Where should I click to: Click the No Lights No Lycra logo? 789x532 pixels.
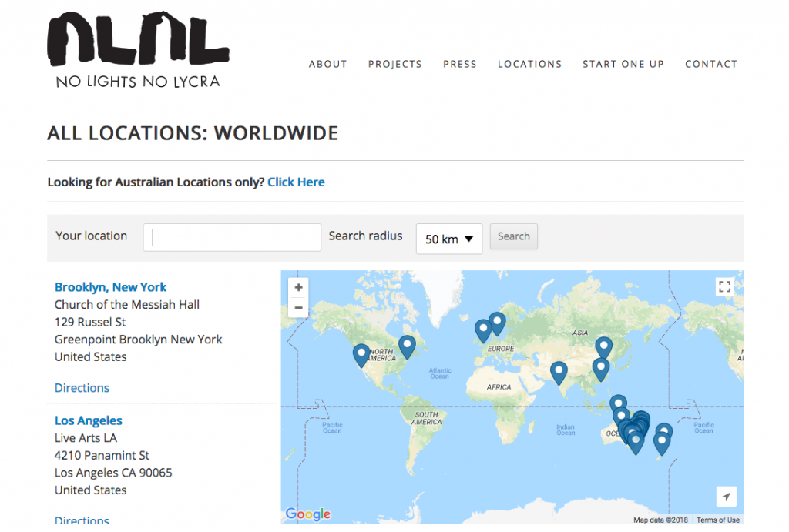click(139, 50)
